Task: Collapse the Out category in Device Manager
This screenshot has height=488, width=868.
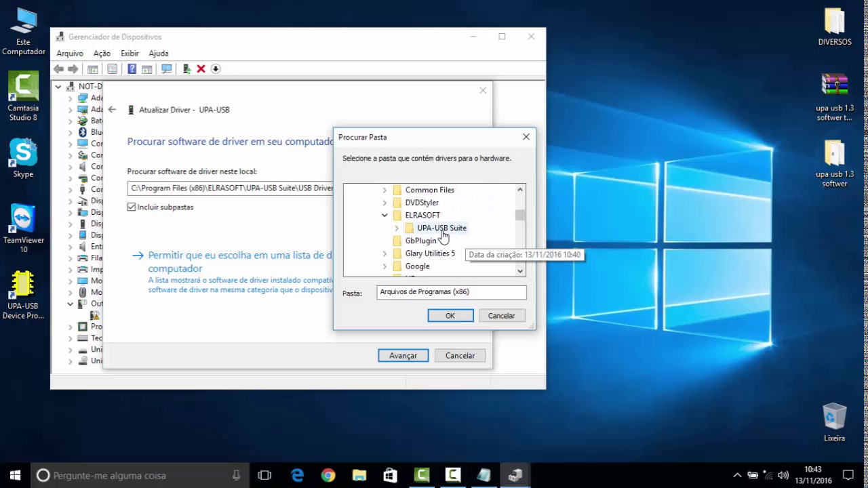Action: point(70,304)
